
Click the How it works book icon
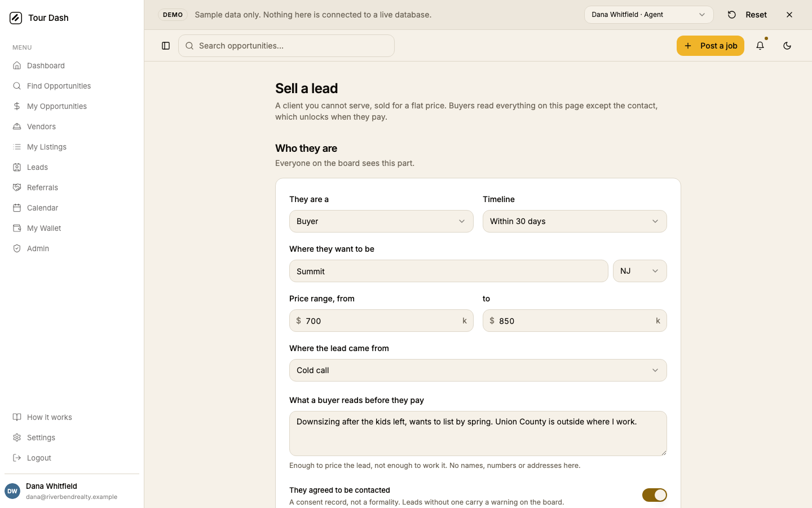pyautogui.click(x=17, y=417)
